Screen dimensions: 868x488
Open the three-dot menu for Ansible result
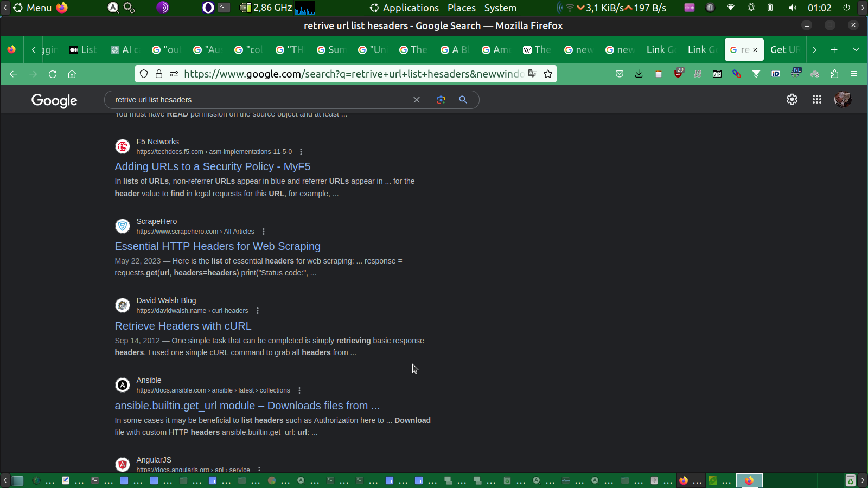tap(299, 390)
